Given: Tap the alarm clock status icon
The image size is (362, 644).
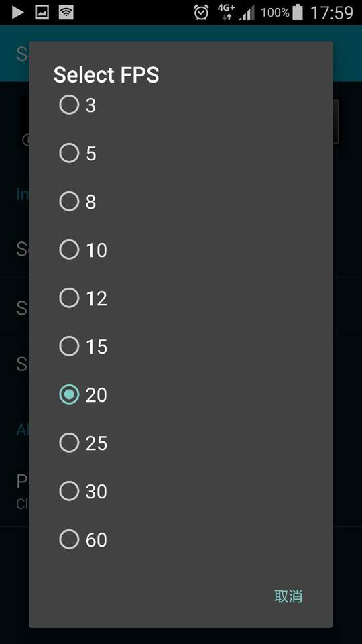Looking at the screenshot, I should pyautogui.click(x=201, y=13).
